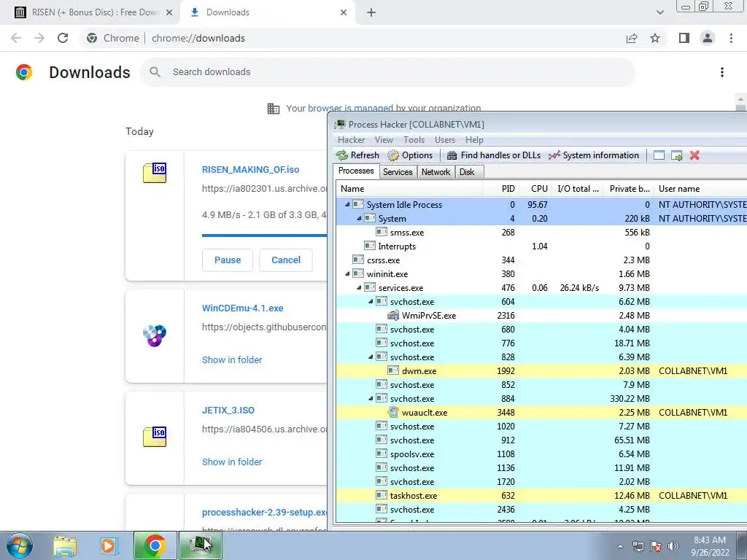This screenshot has width=747, height=560.
Task: Collapse svchost.exe PID 604 node
Action: (x=371, y=301)
